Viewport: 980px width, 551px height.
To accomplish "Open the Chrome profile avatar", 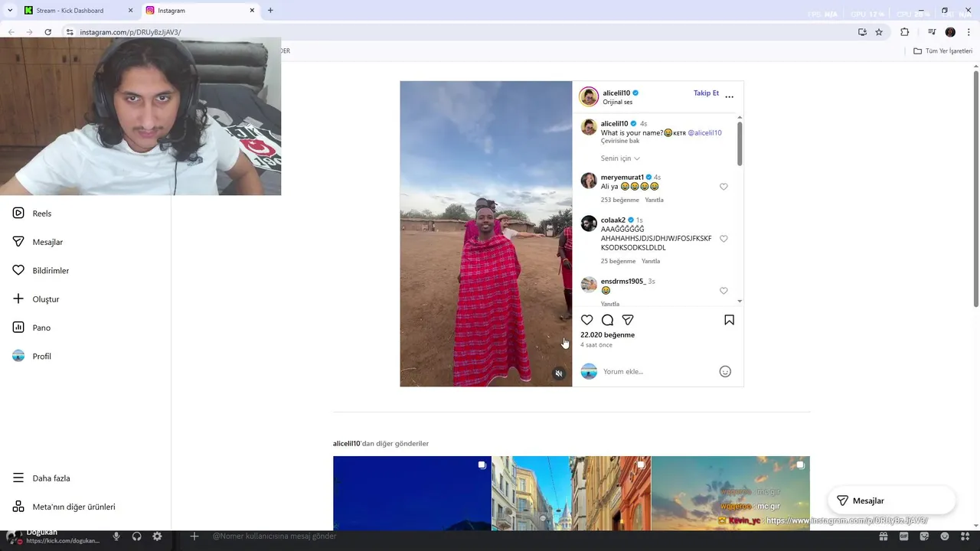I will 950,32.
